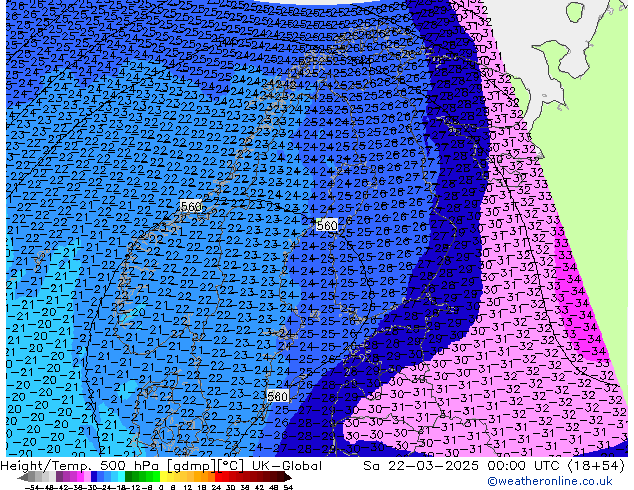Select the UK-Global model name label
This screenshot has width=634, height=490.
pos(287,466)
